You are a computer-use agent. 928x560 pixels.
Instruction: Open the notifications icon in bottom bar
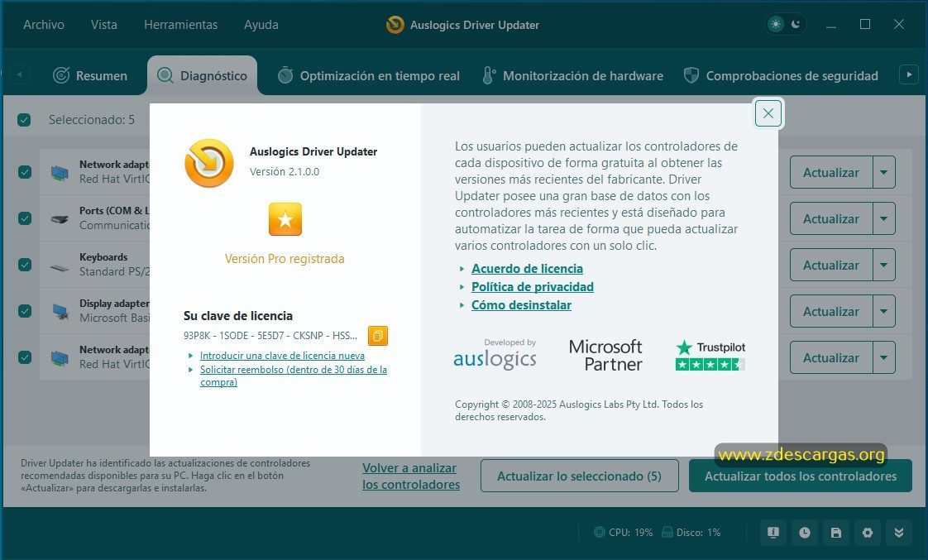(x=773, y=533)
